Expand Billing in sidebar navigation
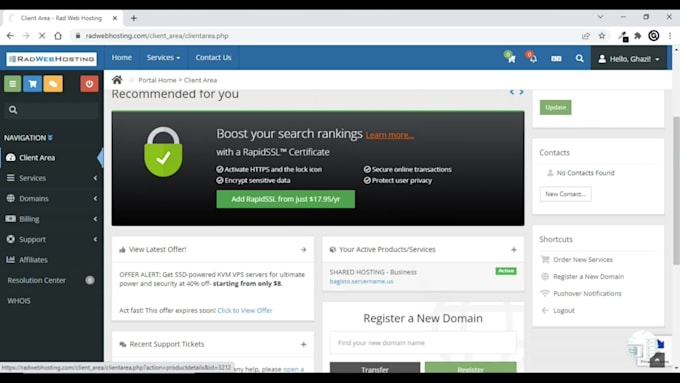680x383 pixels. (52, 219)
